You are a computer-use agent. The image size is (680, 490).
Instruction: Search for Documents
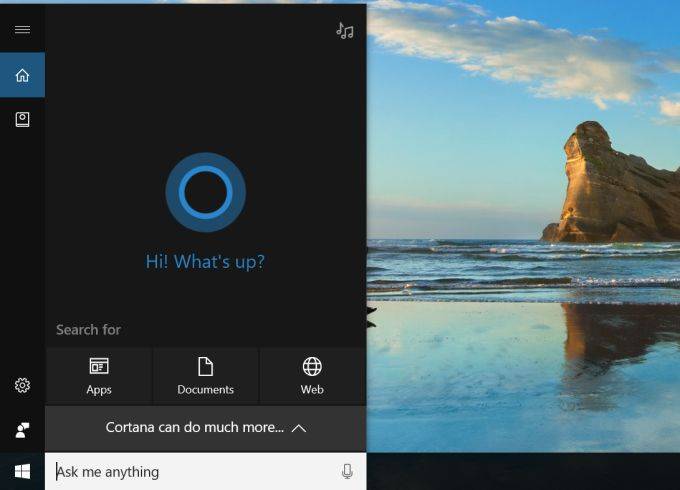coord(206,376)
